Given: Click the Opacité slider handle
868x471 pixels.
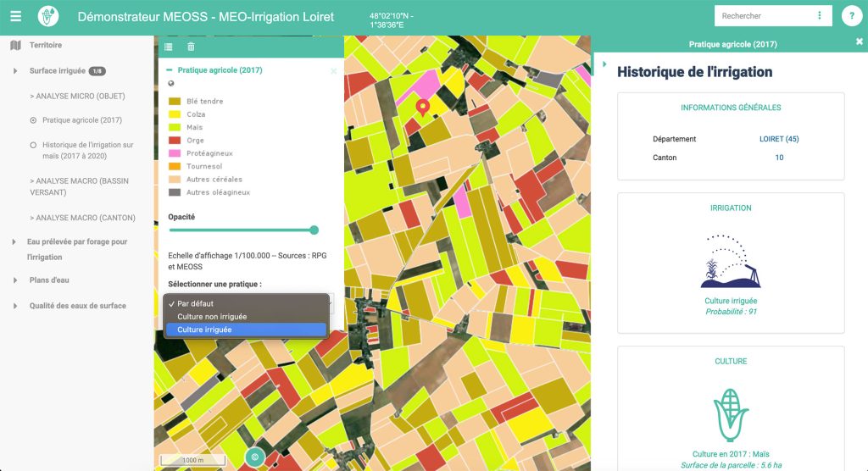Looking at the screenshot, I should coord(314,230).
